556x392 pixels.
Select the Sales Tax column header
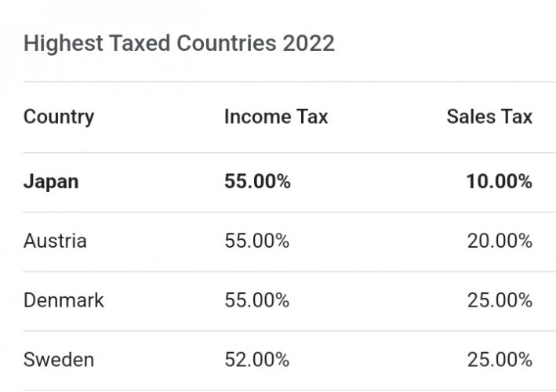pyautogui.click(x=489, y=116)
